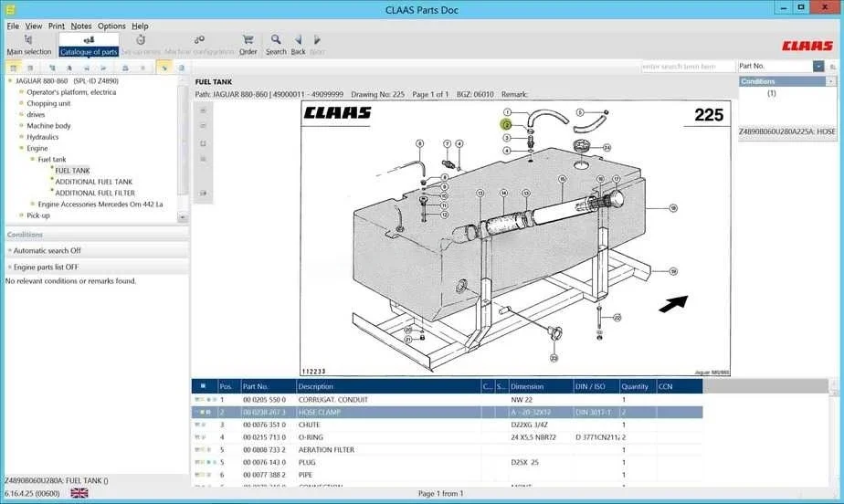Select the O-RING row in the parts table
Image resolution: width=844 pixels, height=504 pixels.
[x=447, y=437]
